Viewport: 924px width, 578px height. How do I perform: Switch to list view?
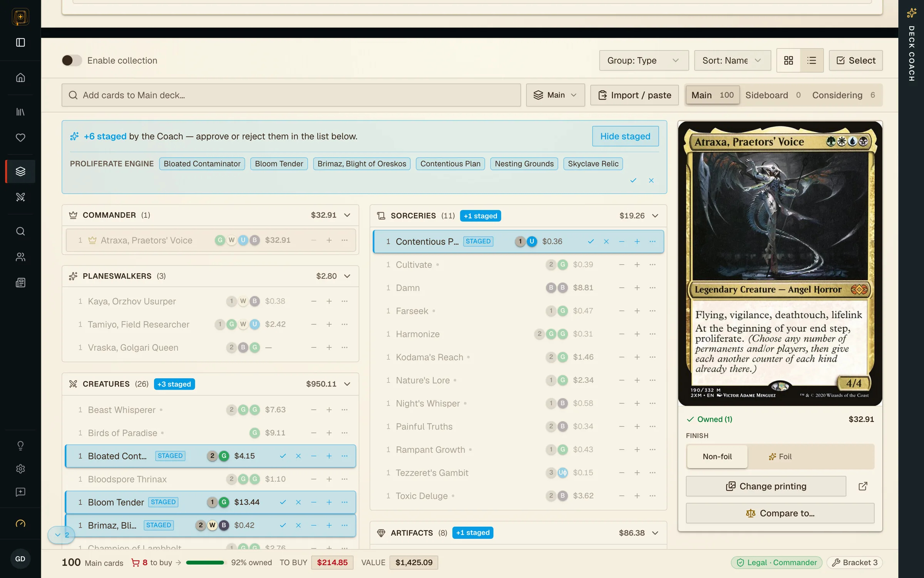812,60
